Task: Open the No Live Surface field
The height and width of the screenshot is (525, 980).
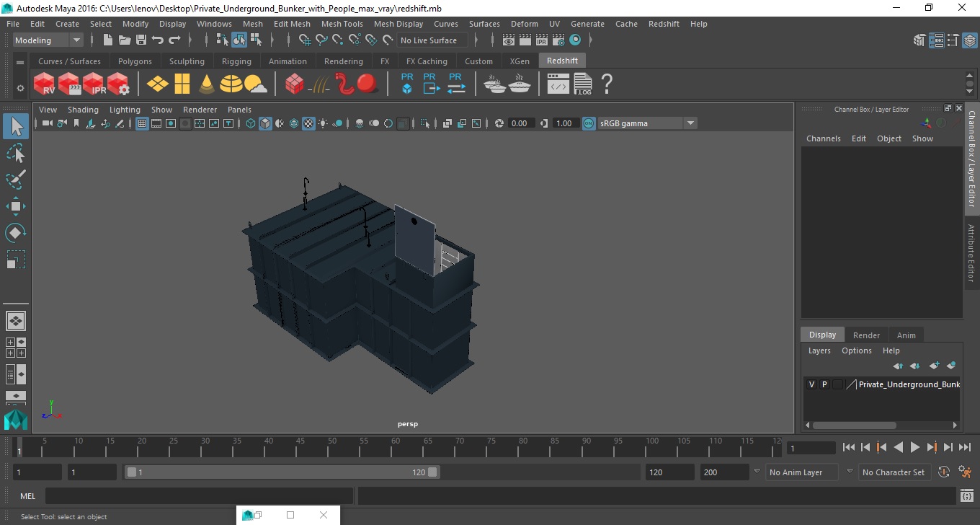Action: pyautogui.click(x=432, y=40)
